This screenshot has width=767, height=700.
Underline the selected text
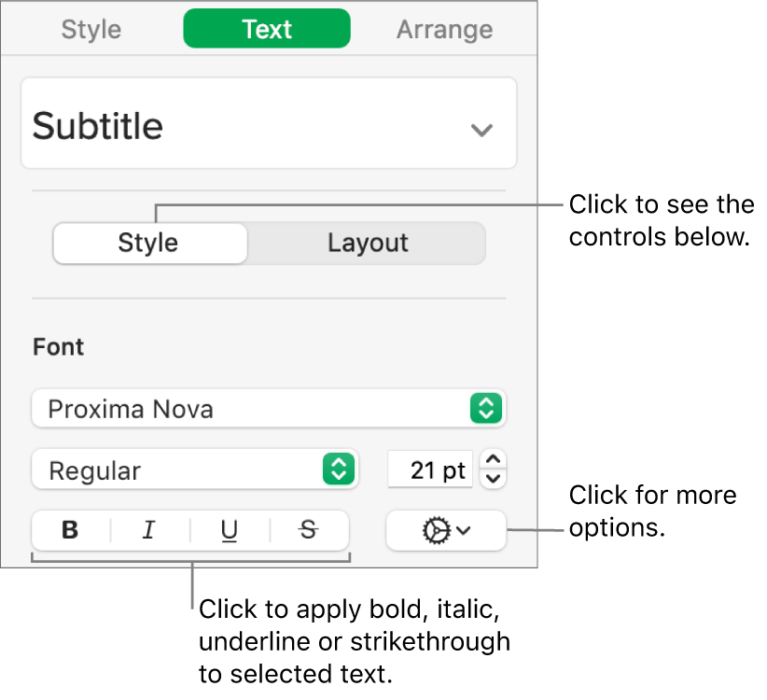(x=229, y=530)
